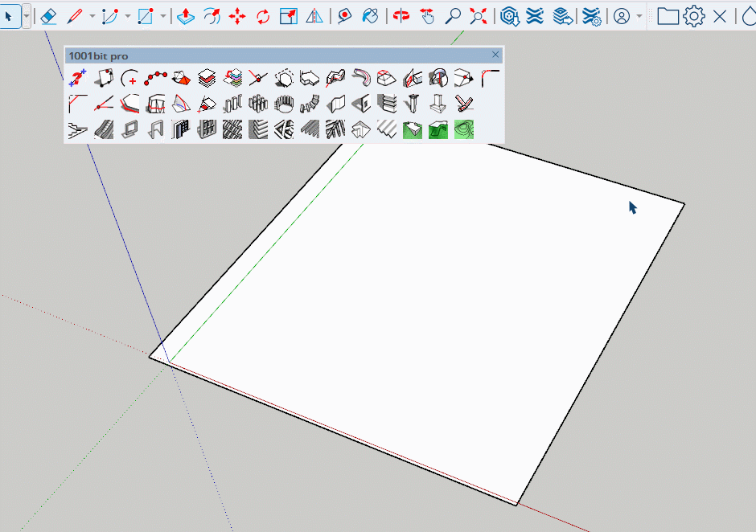Choose 1001bit column tool
The height and width of the screenshot is (532, 756).
point(413,103)
